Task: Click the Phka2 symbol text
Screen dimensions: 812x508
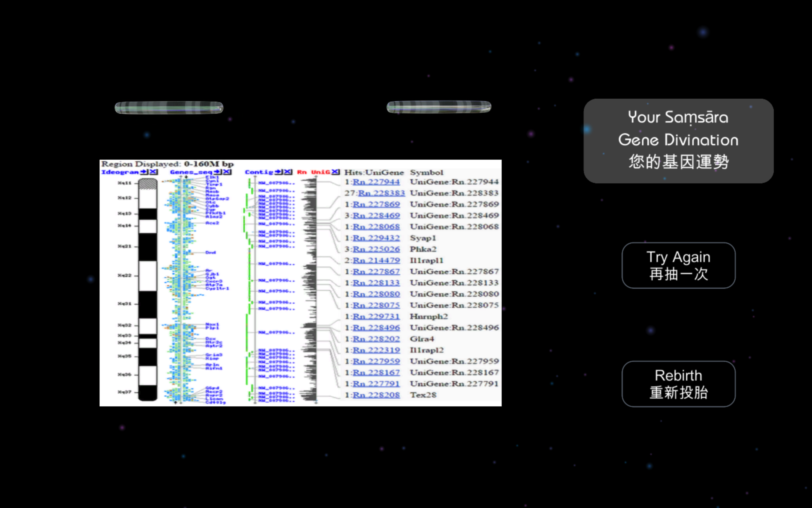Action: point(423,249)
